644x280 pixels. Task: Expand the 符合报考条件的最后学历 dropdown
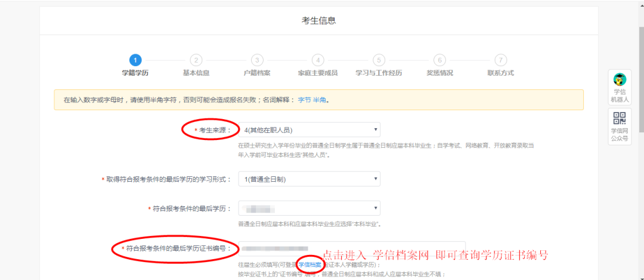(309, 208)
